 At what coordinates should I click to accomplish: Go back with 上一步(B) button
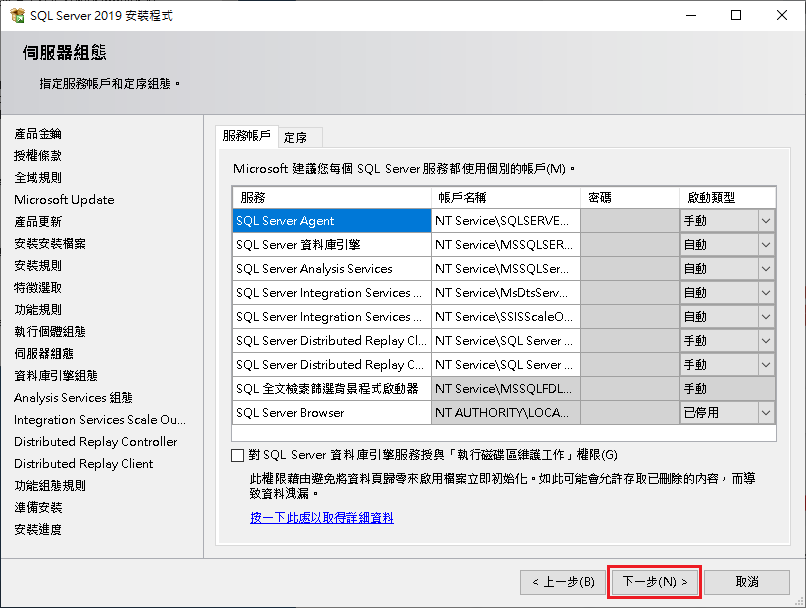(x=563, y=582)
